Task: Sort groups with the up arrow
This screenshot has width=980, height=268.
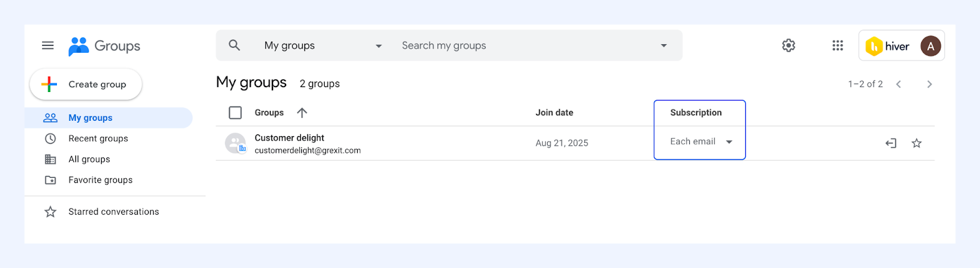Action: (302, 112)
